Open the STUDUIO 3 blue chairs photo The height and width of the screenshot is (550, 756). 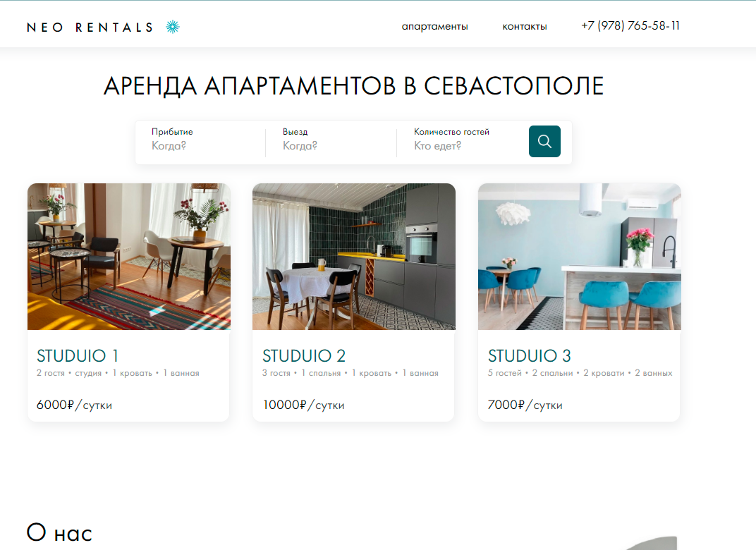coord(580,257)
